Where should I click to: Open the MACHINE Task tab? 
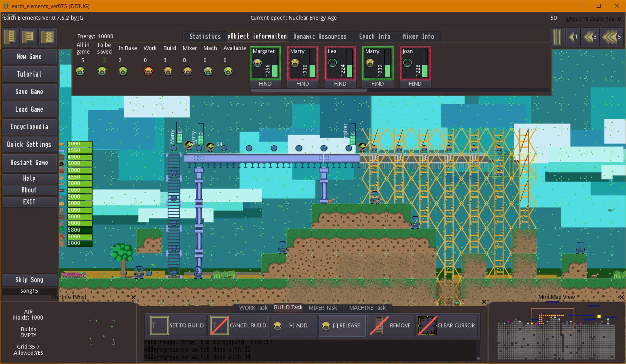click(368, 308)
